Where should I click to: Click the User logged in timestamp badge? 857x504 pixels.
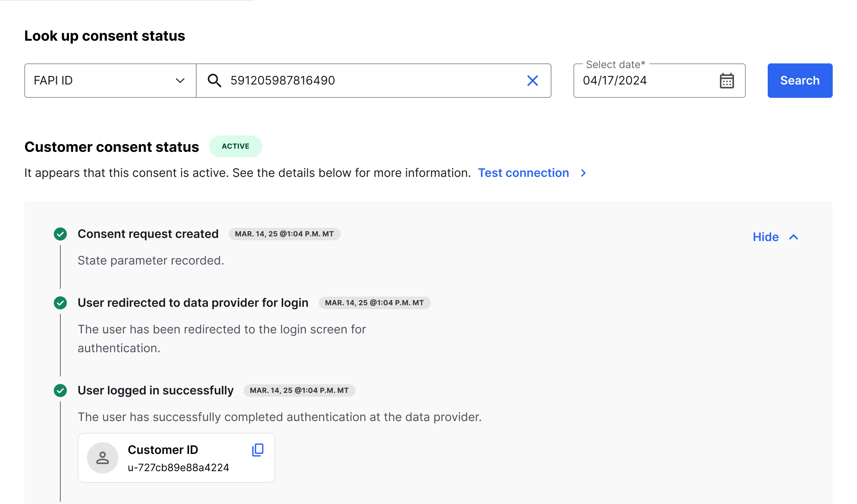pyautogui.click(x=299, y=391)
